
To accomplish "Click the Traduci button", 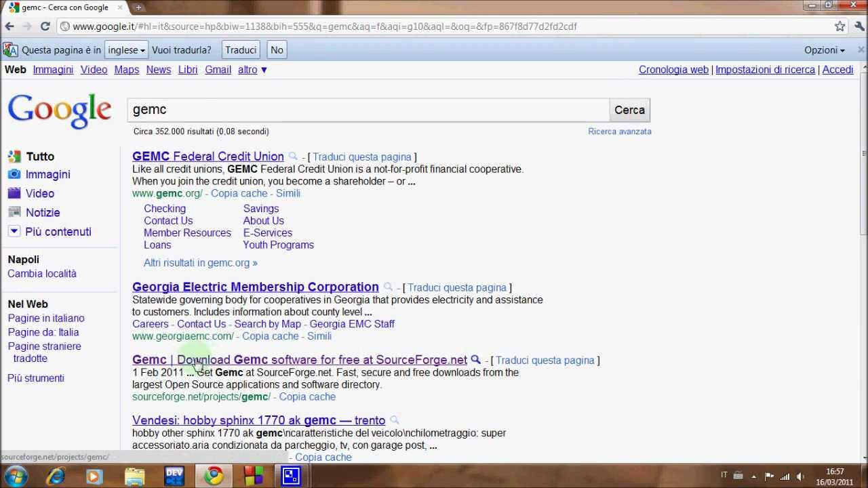I will click(241, 50).
